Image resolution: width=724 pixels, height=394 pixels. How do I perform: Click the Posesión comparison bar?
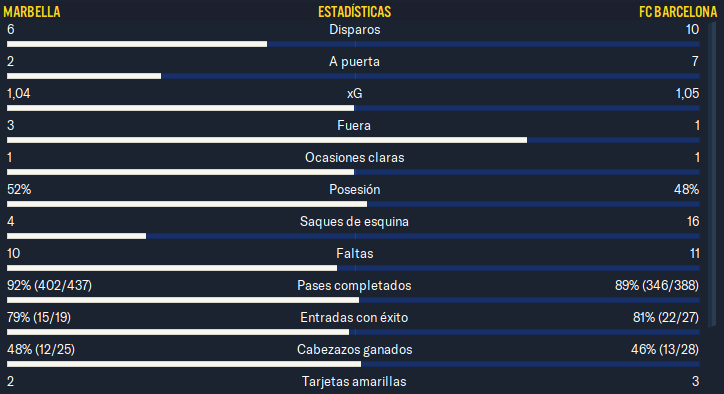pos(353,204)
